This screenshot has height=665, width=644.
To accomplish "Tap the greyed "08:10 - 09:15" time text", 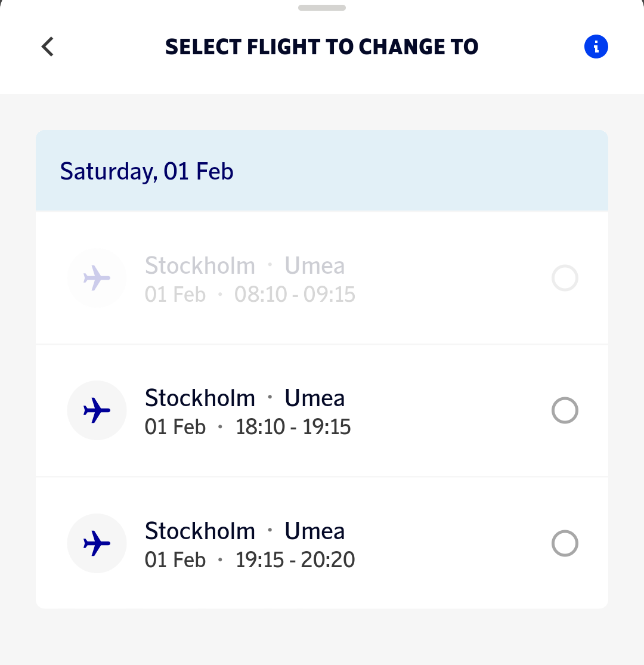I will point(295,295).
